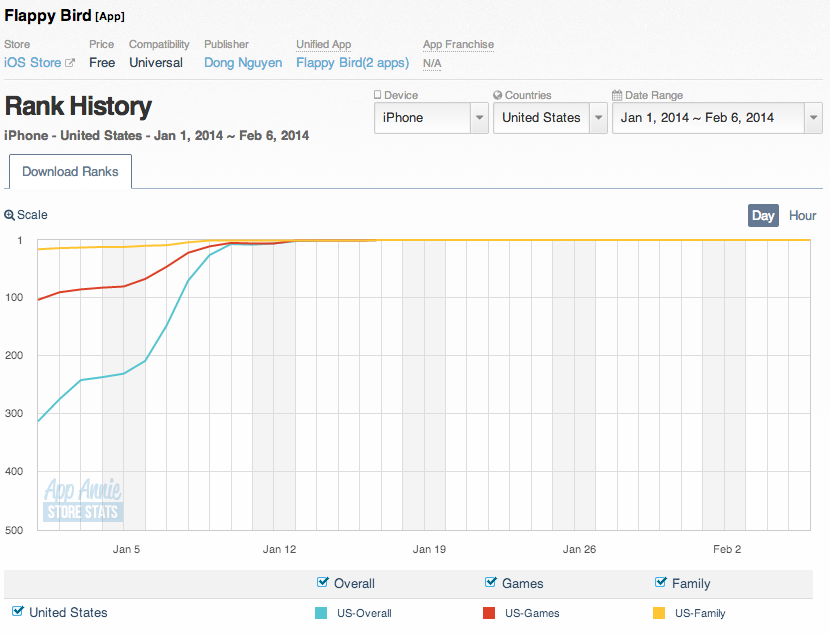Open publisher Dong Nguyen link
This screenshot has width=830, height=634.
(x=243, y=62)
